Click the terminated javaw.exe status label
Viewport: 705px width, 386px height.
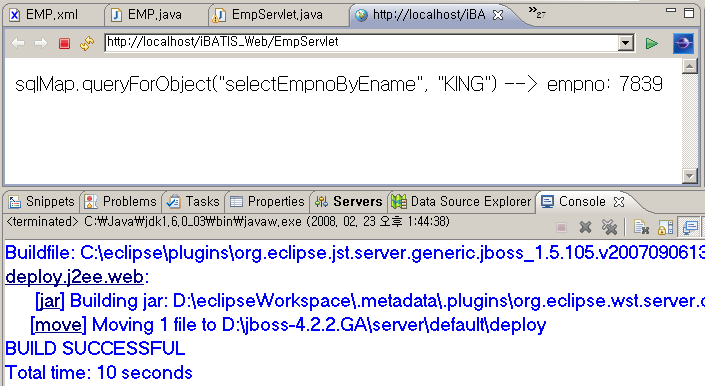[228, 222]
